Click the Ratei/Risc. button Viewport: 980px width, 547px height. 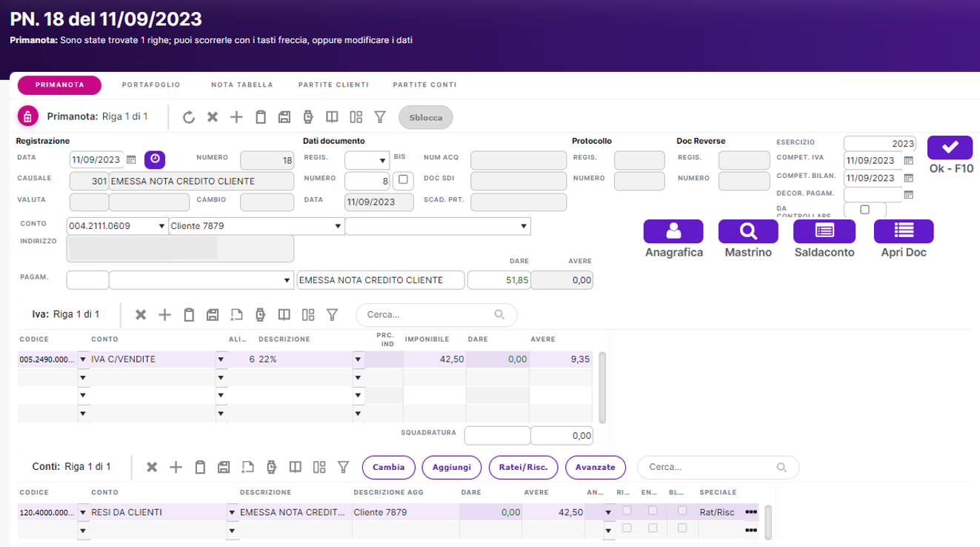[524, 468]
